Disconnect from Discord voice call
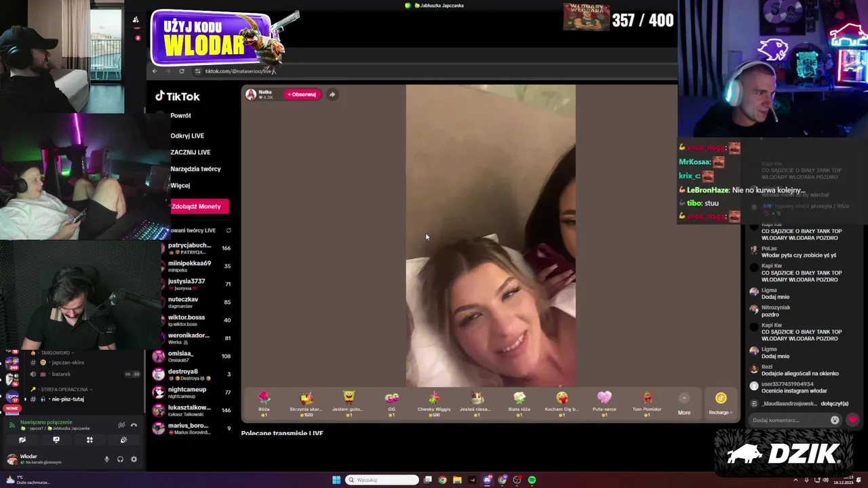Image resolution: width=868 pixels, height=488 pixels. click(134, 425)
